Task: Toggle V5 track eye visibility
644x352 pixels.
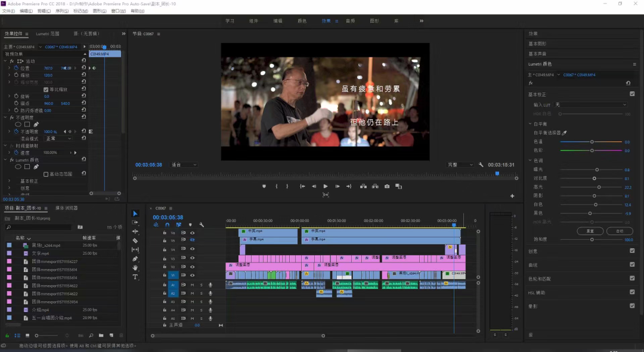Action: (x=192, y=240)
